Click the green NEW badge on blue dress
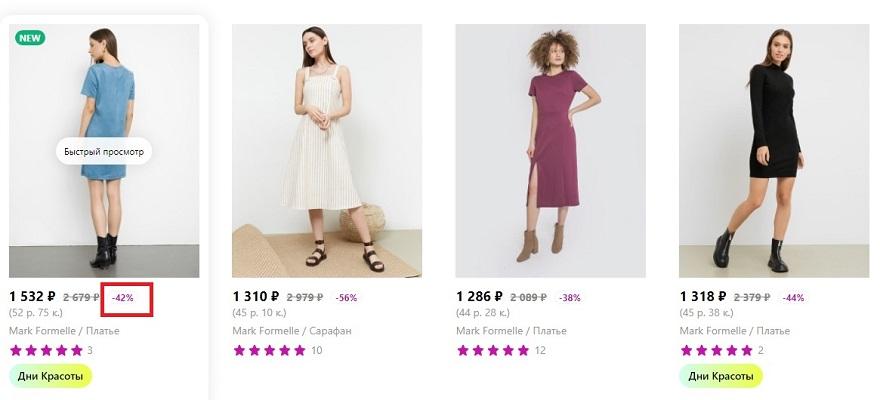Image resolution: width=880 pixels, height=400 pixels. [30, 38]
